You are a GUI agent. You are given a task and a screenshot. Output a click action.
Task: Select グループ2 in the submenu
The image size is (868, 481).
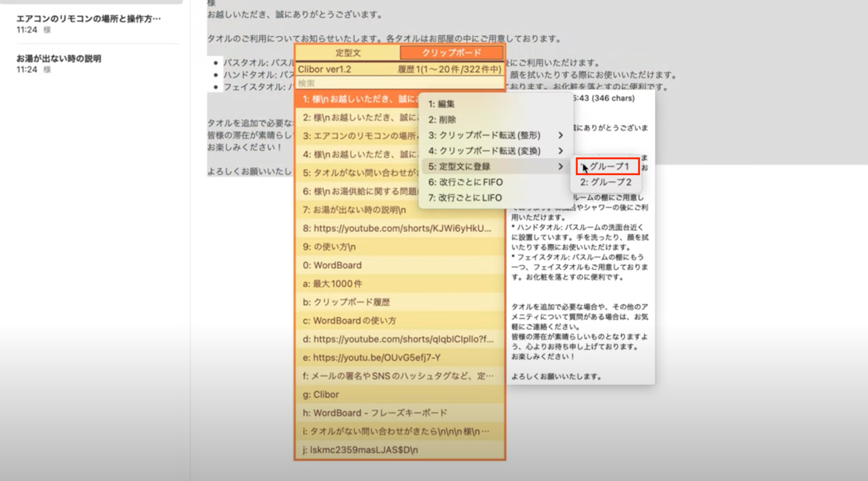coord(606,182)
